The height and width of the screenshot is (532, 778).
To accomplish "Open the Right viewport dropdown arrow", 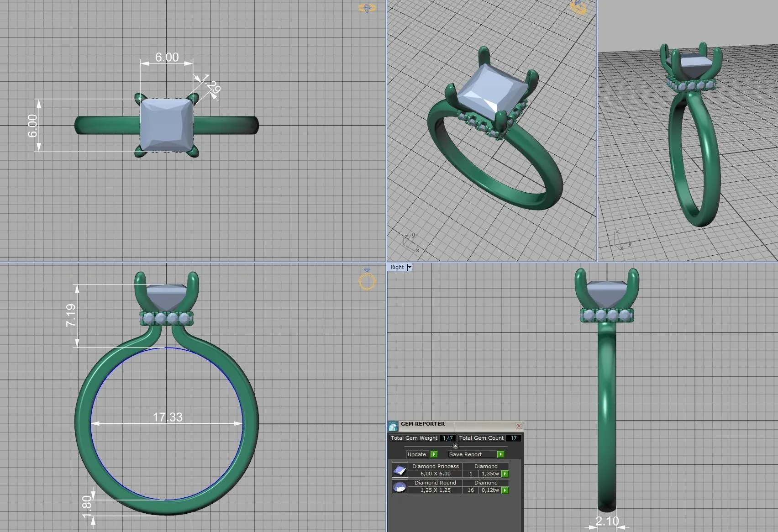I will click(x=410, y=268).
